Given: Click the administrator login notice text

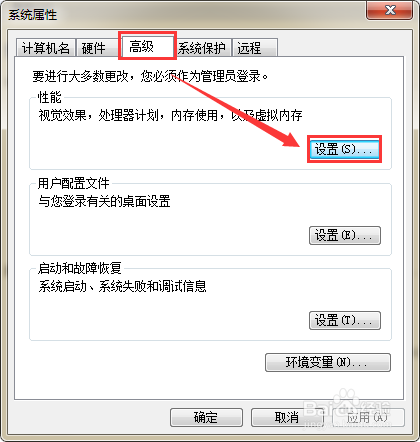Looking at the screenshot, I should tap(150, 77).
